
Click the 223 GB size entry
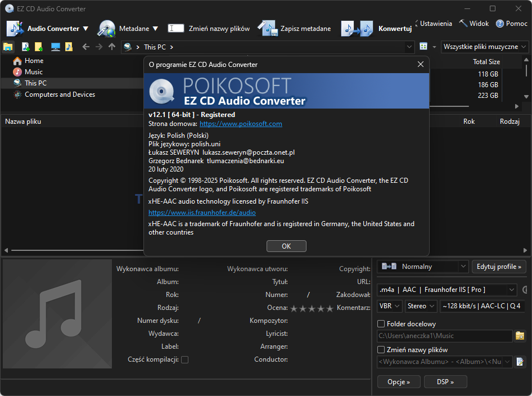tap(488, 96)
